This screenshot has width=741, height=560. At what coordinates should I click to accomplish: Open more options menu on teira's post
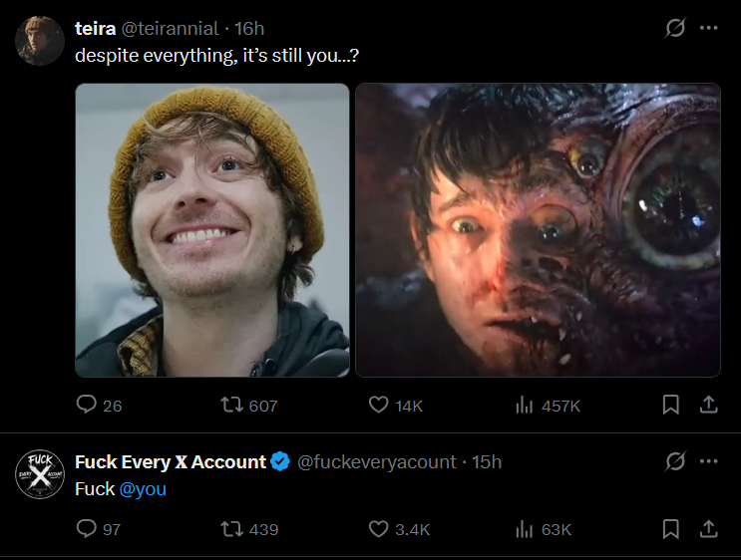708,28
